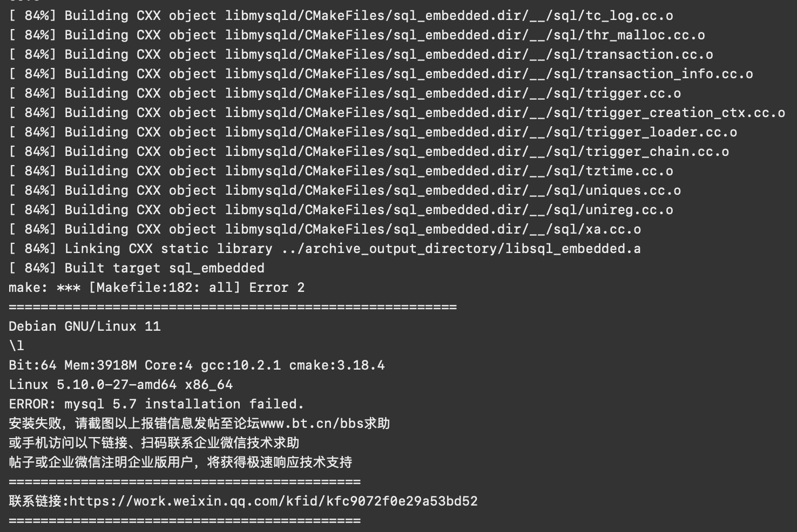The height and width of the screenshot is (532, 797).
Task: Click the Debian GNU/Linux 11 line
Action: (85, 326)
